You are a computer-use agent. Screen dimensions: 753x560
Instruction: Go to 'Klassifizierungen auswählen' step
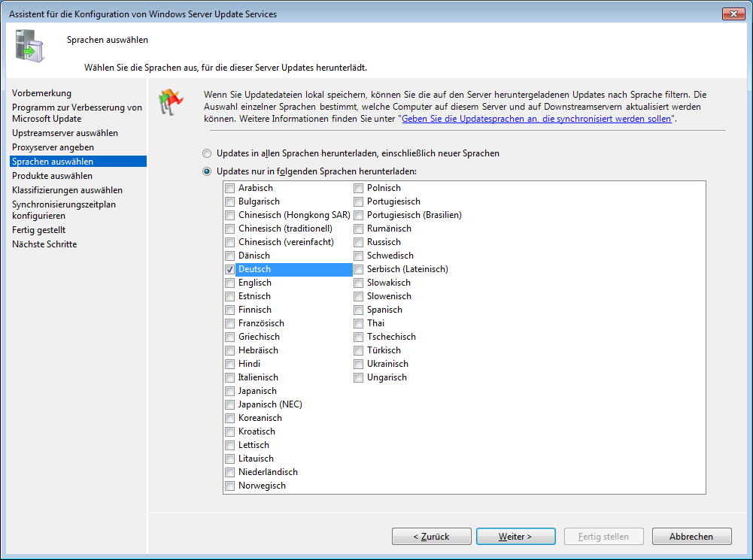pos(67,190)
